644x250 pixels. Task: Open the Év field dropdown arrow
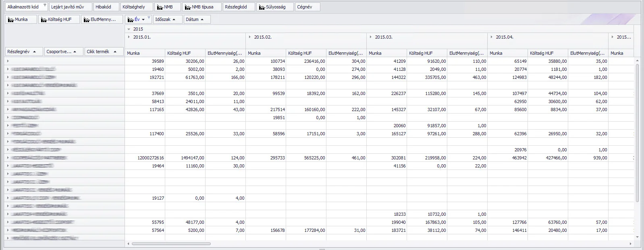tap(143, 20)
